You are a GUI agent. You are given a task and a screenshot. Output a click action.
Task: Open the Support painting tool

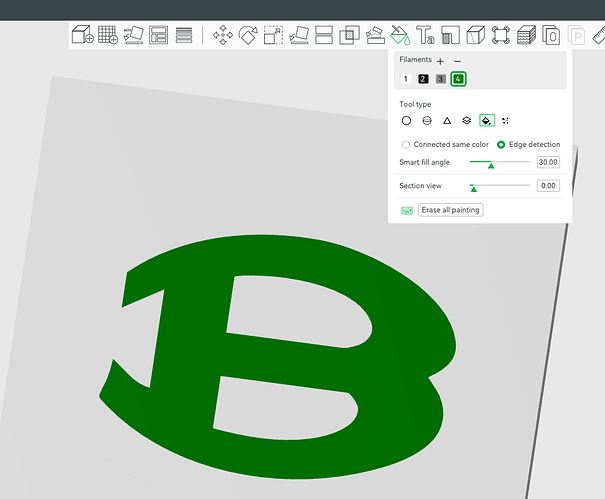point(375,35)
